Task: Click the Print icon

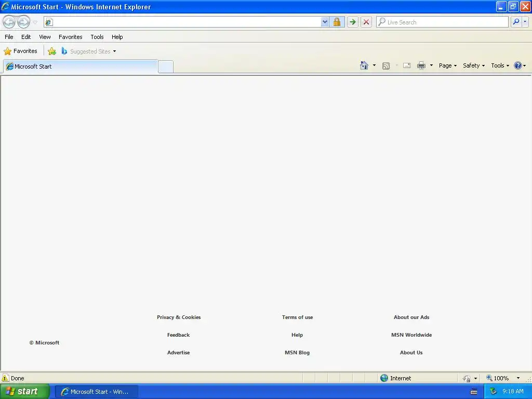Action: 421,65
